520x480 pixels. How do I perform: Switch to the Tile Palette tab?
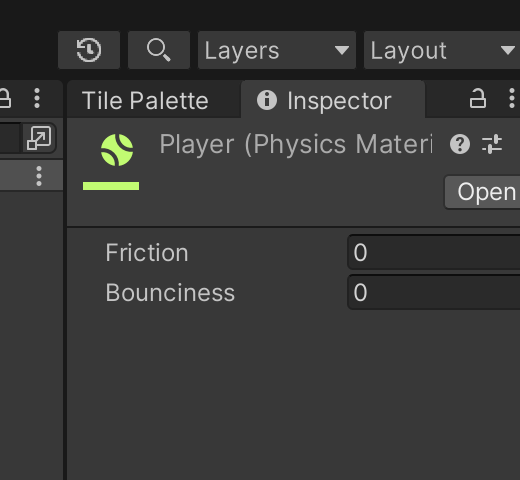click(x=145, y=100)
